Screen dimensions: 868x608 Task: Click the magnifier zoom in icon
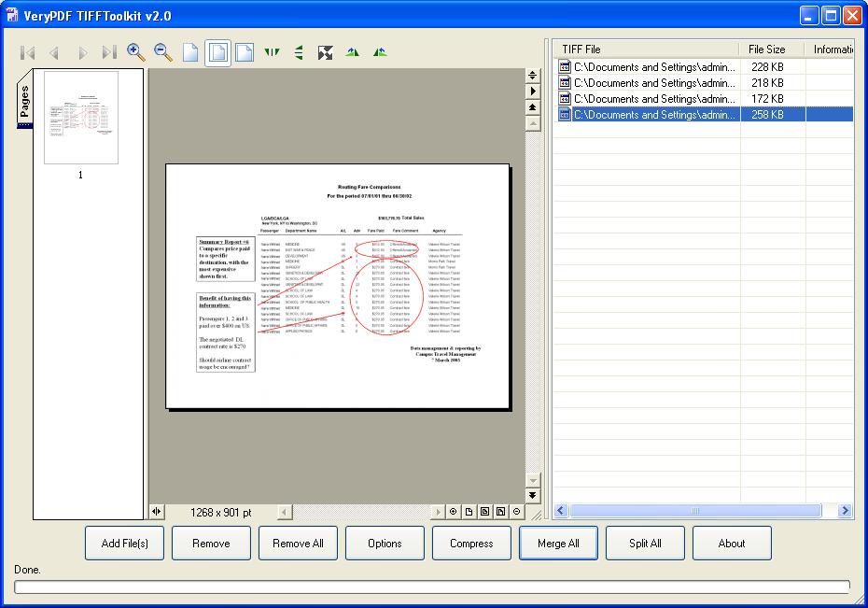pos(136,52)
